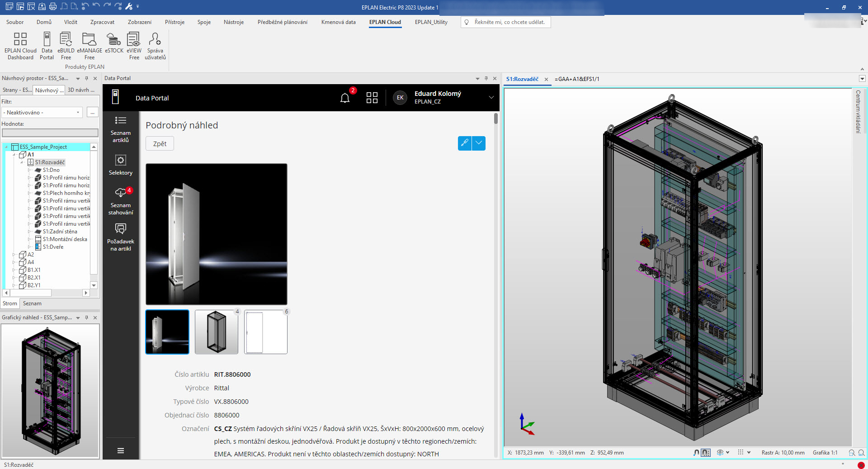Switch to the Seznam tab
This screenshot has width=868, height=469.
pyautogui.click(x=32, y=303)
